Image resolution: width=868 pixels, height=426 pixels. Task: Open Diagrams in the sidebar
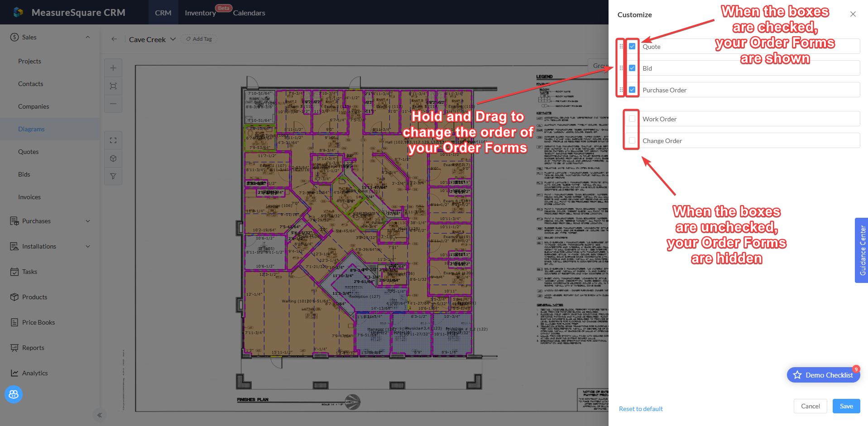[x=31, y=129]
